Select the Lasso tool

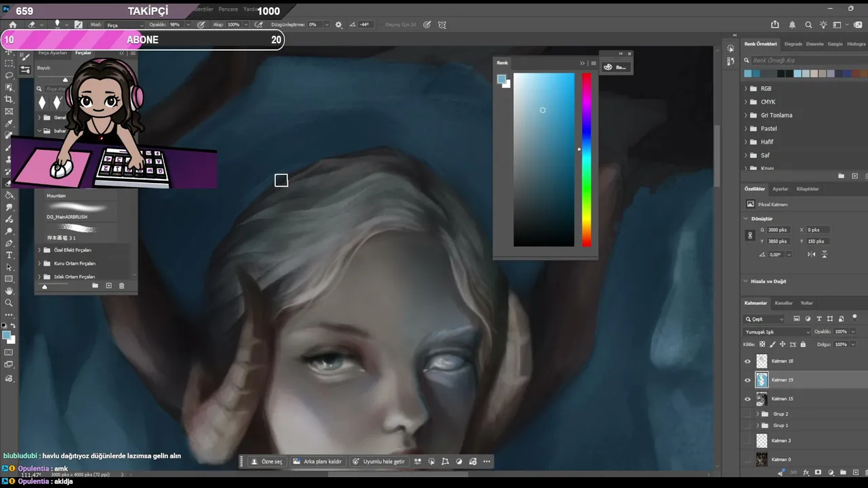[9, 75]
